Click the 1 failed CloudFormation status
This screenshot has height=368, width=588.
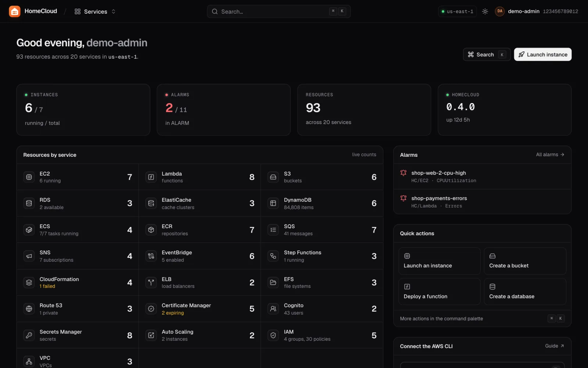pyautogui.click(x=47, y=286)
